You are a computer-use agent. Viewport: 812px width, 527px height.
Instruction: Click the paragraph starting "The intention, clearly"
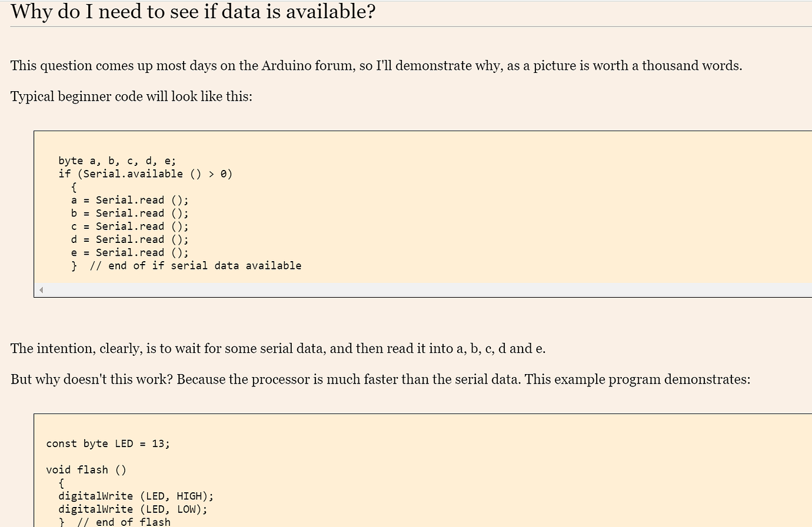click(x=278, y=348)
